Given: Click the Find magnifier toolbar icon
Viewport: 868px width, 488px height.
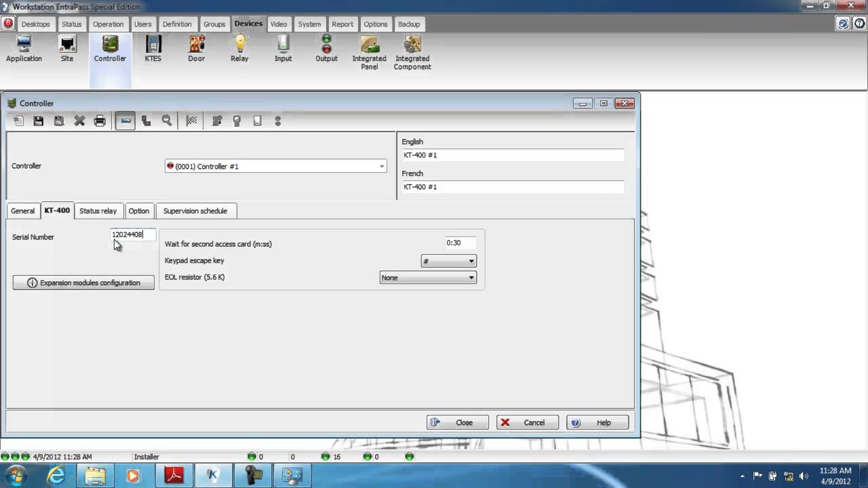Looking at the screenshot, I should (167, 121).
